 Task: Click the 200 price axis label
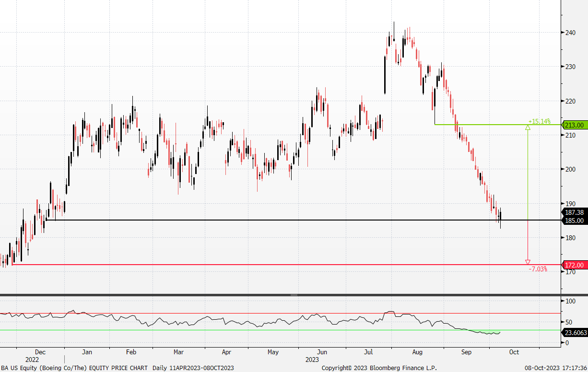click(x=571, y=169)
